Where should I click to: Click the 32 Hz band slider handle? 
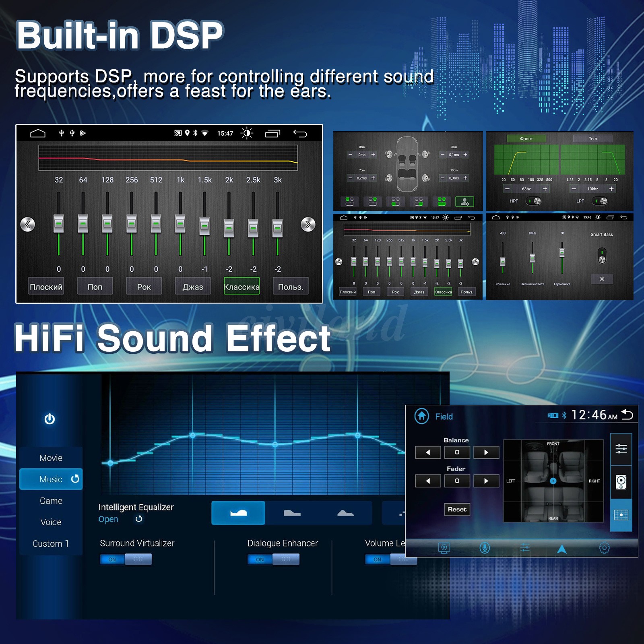[x=59, y=223]
